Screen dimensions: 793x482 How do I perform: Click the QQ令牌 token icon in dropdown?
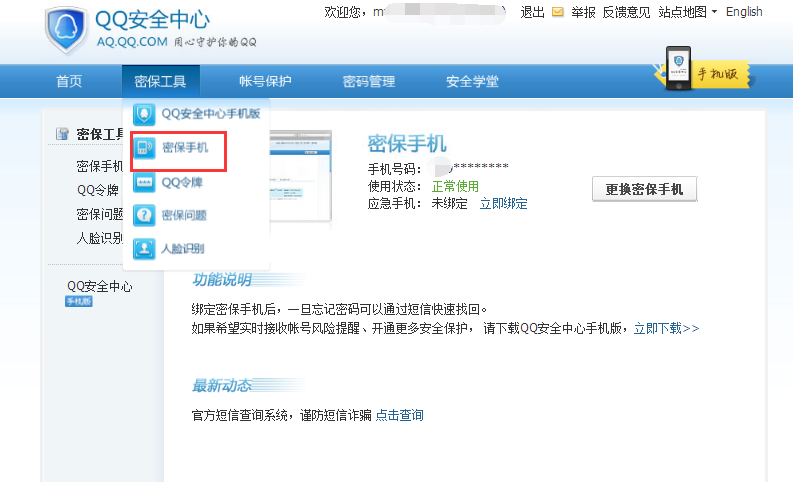pyautogui.click(x=144, y=182)
